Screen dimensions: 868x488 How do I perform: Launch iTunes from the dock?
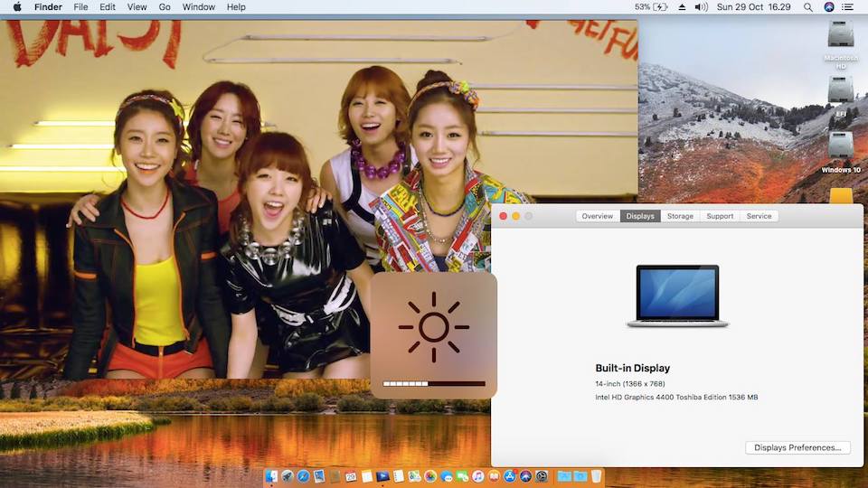[477, 476]
